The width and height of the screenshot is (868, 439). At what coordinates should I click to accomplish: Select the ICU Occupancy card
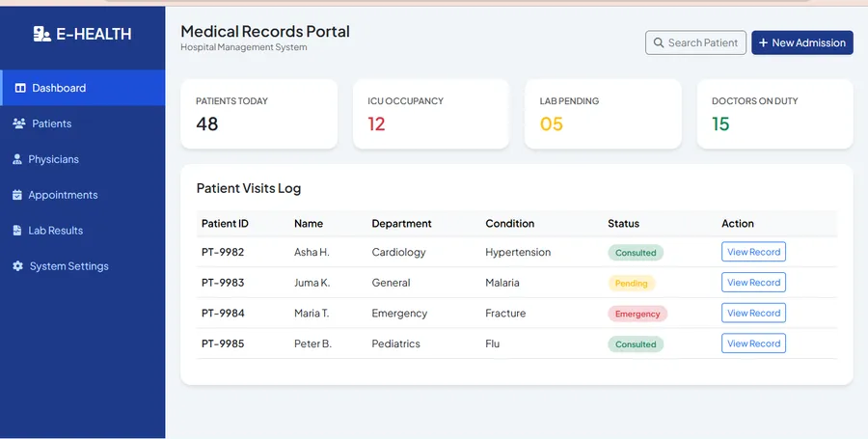pyautogui.click(x=431, y=114)
